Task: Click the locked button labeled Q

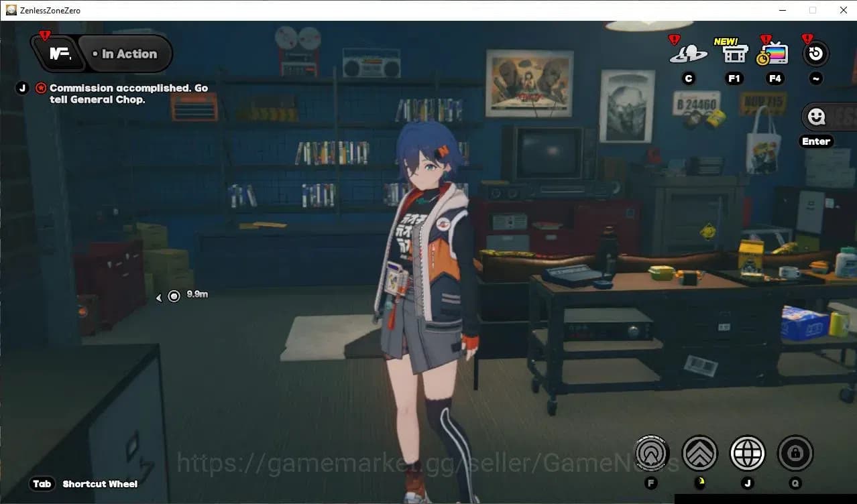Action: [795, 454]
